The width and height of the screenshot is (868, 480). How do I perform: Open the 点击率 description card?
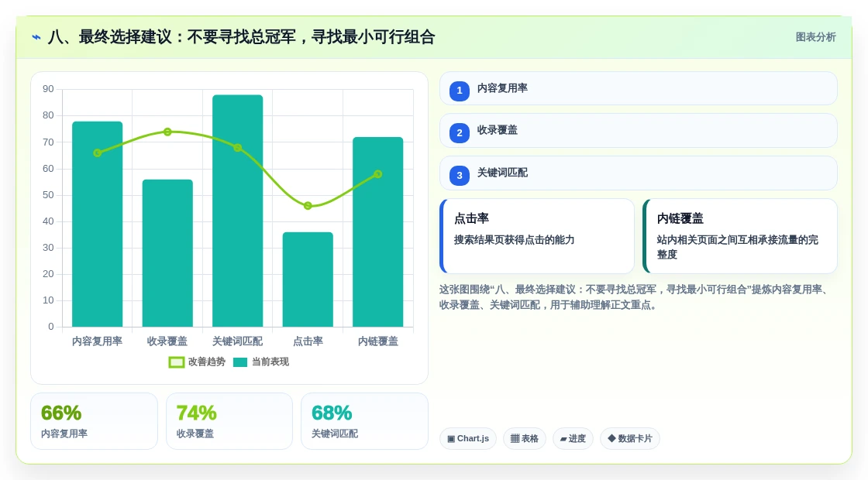(537, 236)
